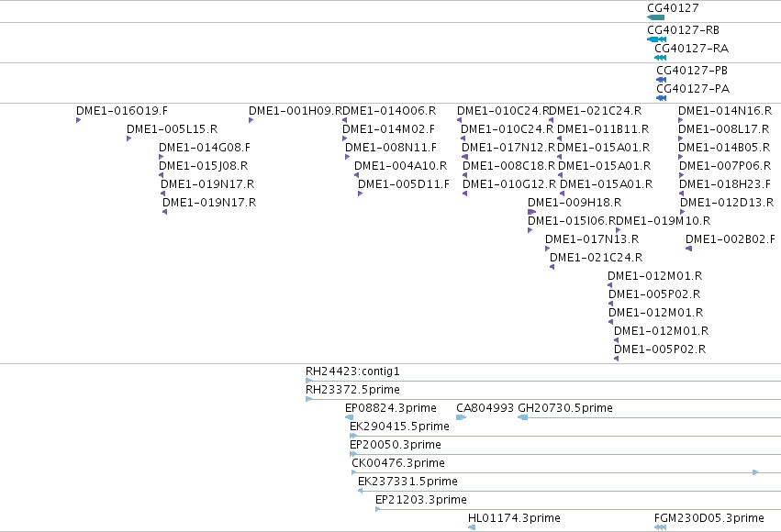The image size is (781, 532).
Task: Open the DME1-017N12.R label
Action: click(508, 148)
